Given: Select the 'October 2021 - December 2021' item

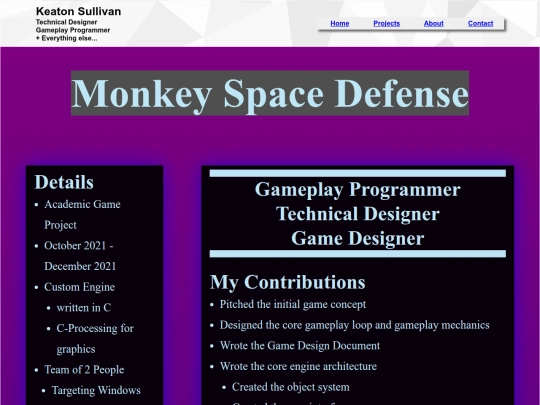Looking at the screenshot, I should pos(80,256).
